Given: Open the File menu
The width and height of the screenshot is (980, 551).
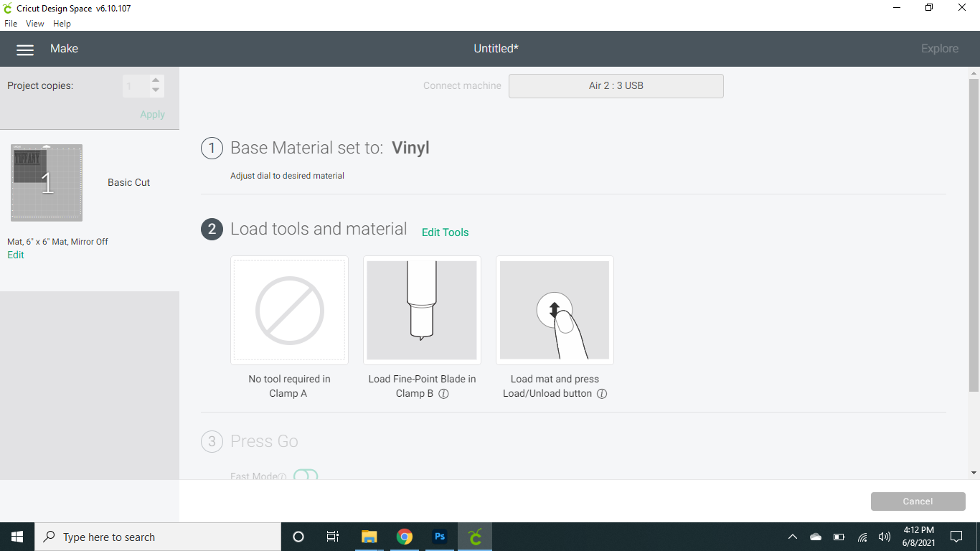Looking at the screenshot, I should pos(11,24).
